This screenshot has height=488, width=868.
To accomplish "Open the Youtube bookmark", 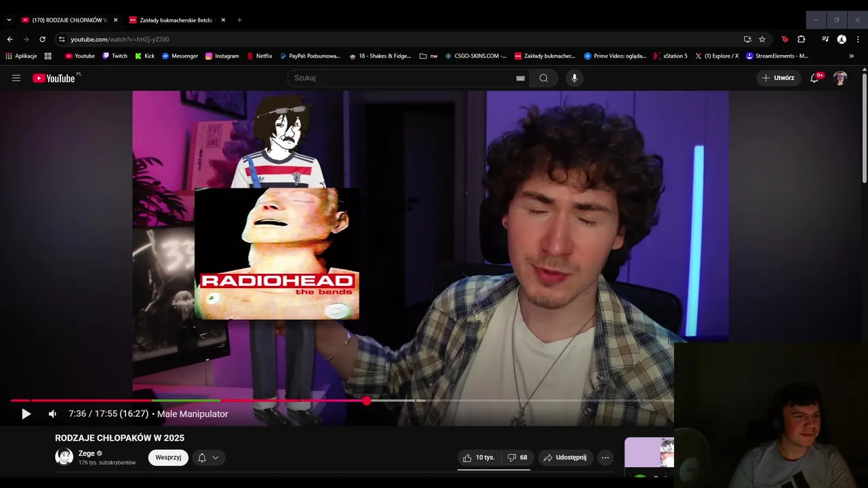I will (79, 56).
